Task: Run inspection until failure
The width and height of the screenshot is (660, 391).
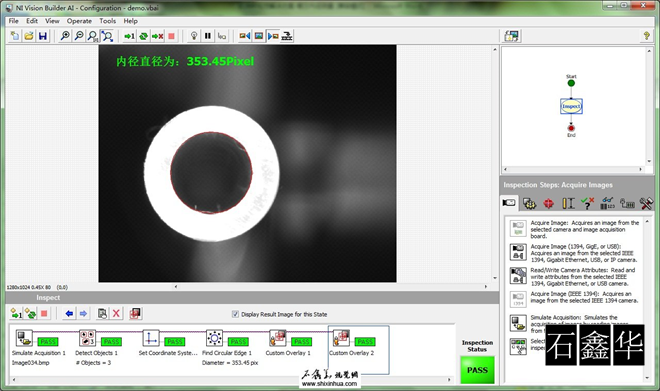Action: (157, 36)
